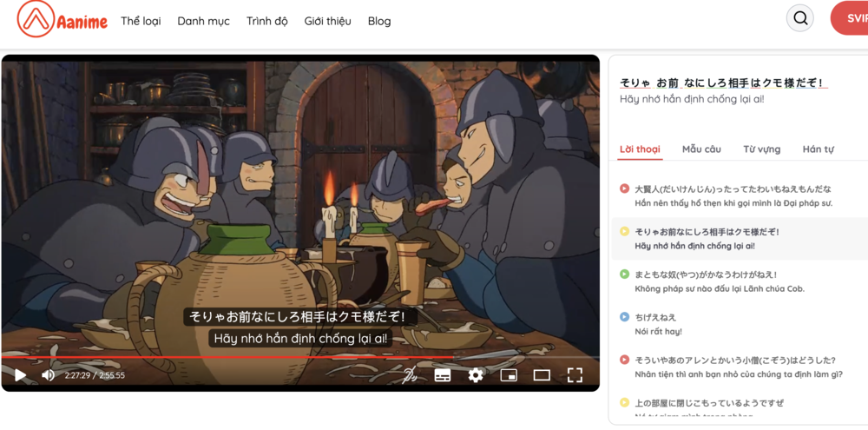Viewport: 868px width, 430px height.
Task: Toggle subtitles in the video player
Action: point(443,375)
